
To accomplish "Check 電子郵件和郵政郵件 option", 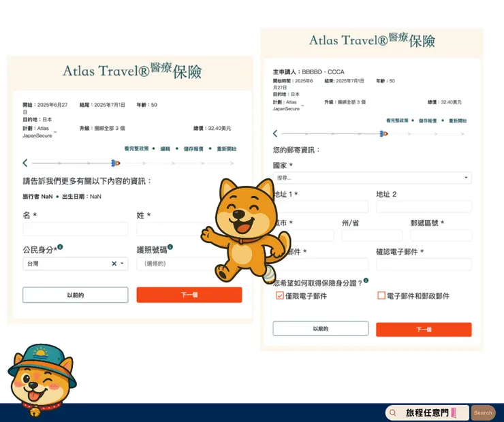I will point(381,295).
